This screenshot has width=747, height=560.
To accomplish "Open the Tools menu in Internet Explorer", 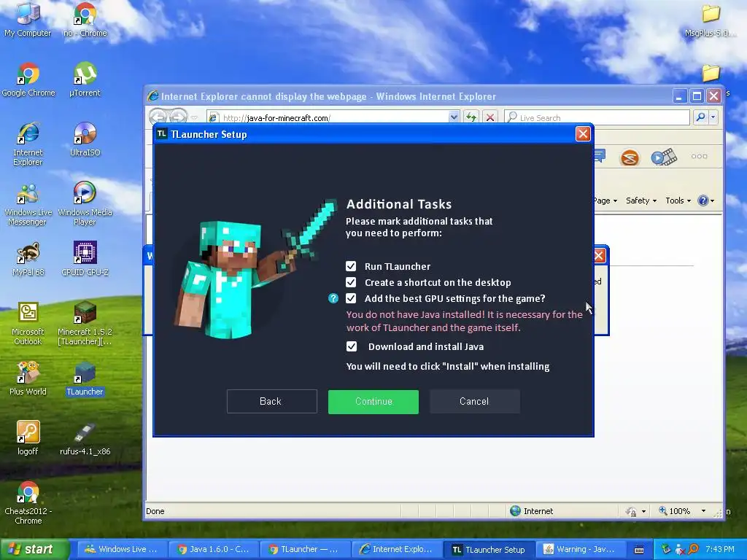I will pyautogui.click(x=678, y=201).
